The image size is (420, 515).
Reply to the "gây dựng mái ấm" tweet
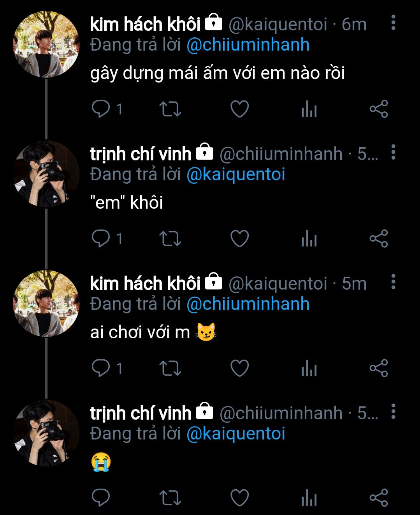click(101, 109)
